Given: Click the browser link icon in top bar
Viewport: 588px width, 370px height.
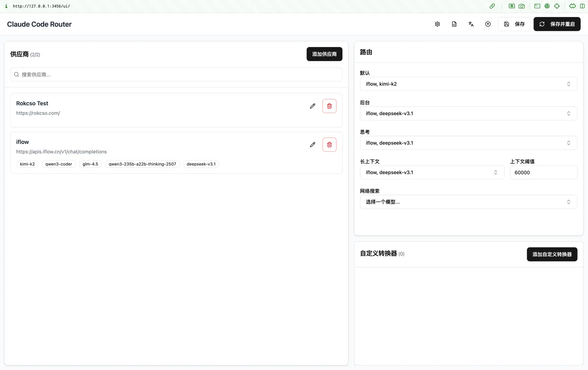Looking at the screenshot, I should tap(492, 6).
